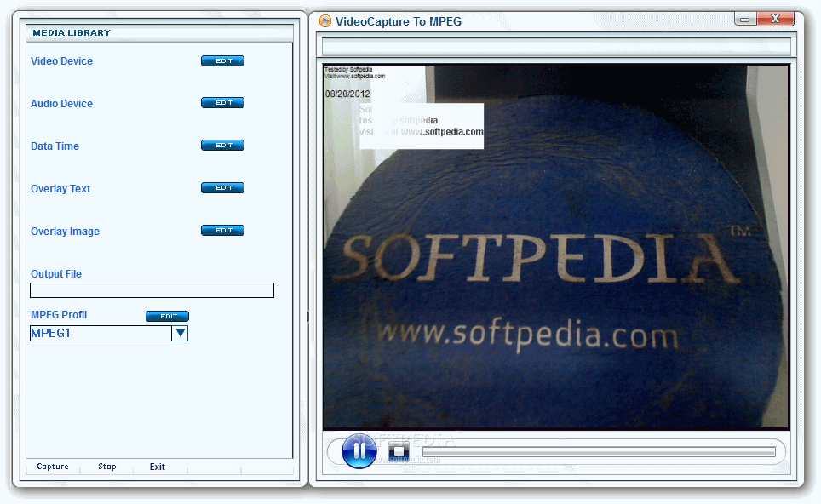Pause the video with the blue pause button
The image size is (821, 504).
359,450
